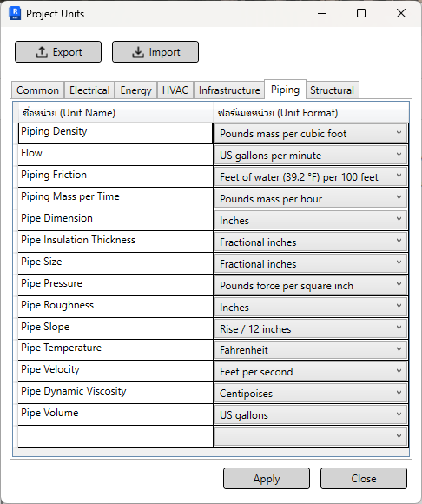Select the Pipe Dimension name cell
This screenshot has height=504, width=422.
(x=115, y=220)
